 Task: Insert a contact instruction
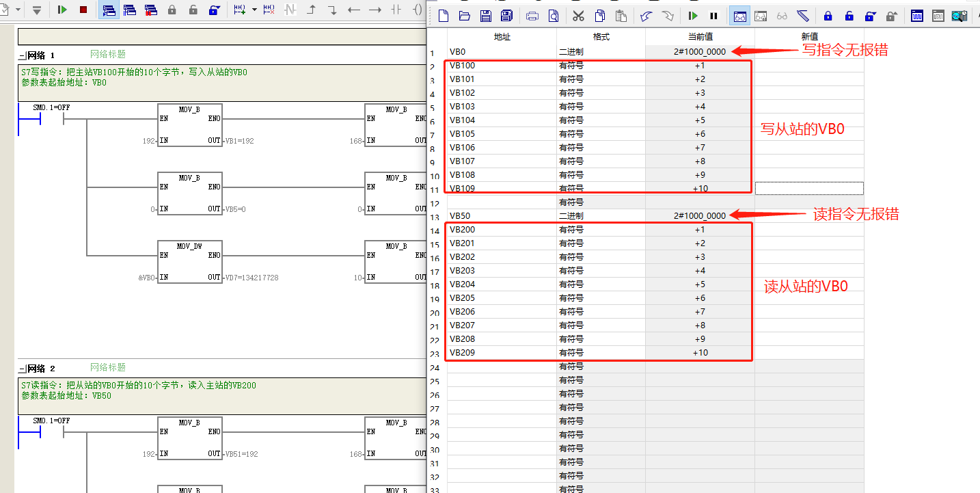click(396, 10)
